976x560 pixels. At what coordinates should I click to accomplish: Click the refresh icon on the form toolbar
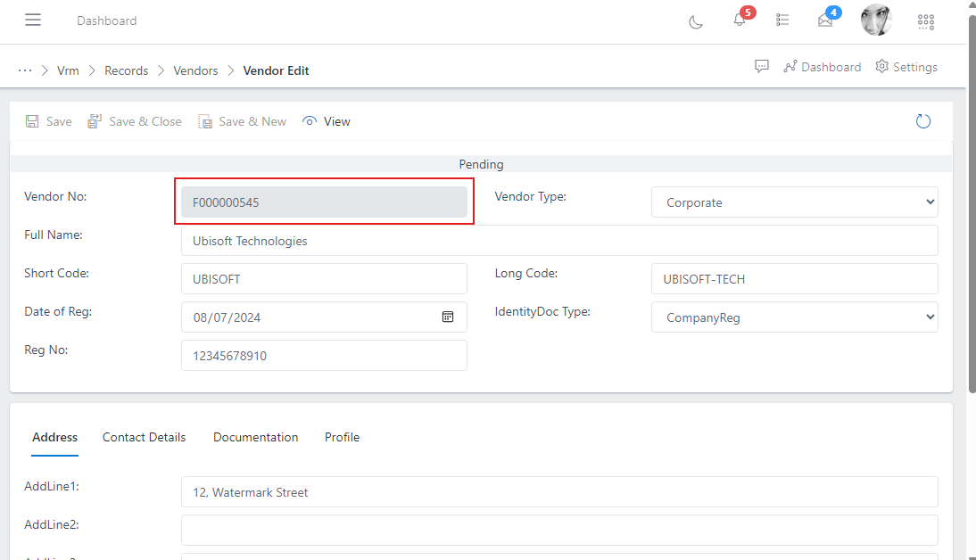(x=923, y=120)
